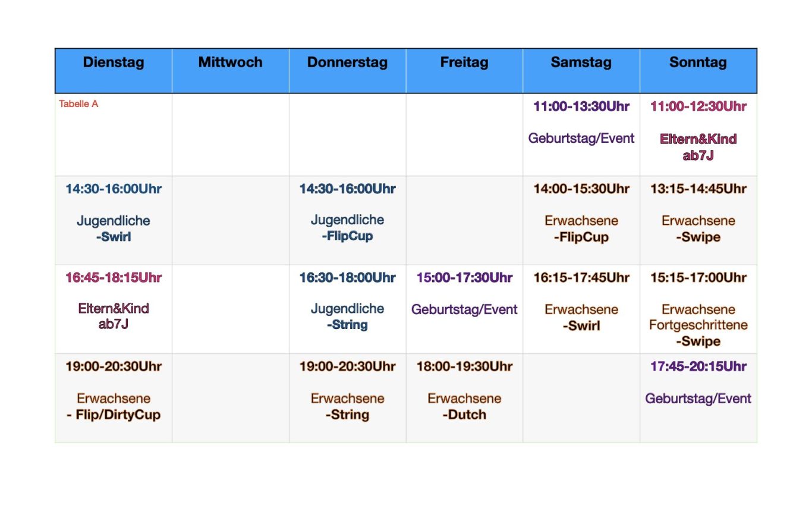Select the Mittwoch column header

tap(230, 62)
